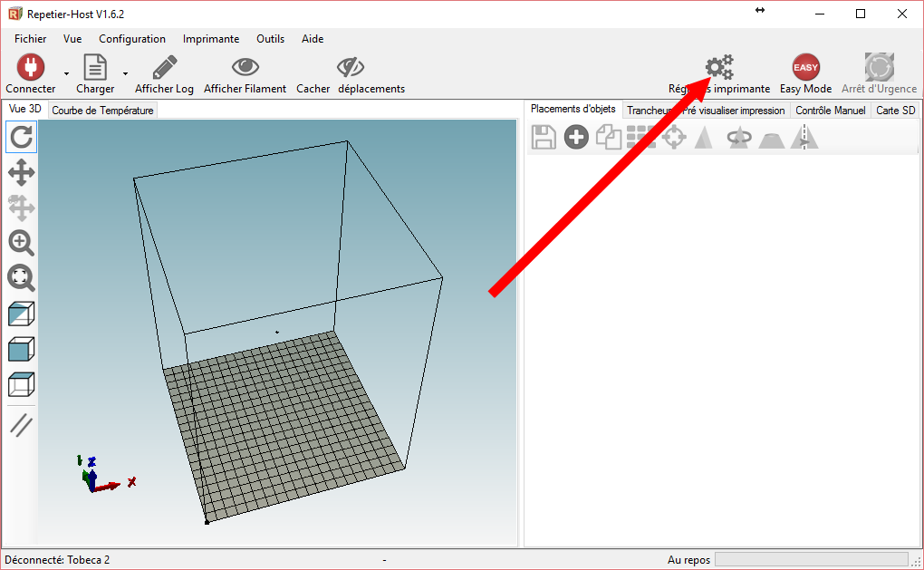The height and width of the screenshot is (570, 924).
Task: Click the fit-to-view zoom icon
Action: coord(21,277)
